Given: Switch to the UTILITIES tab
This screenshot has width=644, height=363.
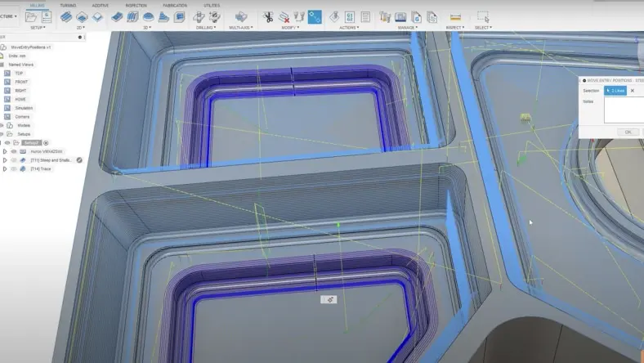Looking at the screenshot, I should pyautogui.click(x=212, y=6).
